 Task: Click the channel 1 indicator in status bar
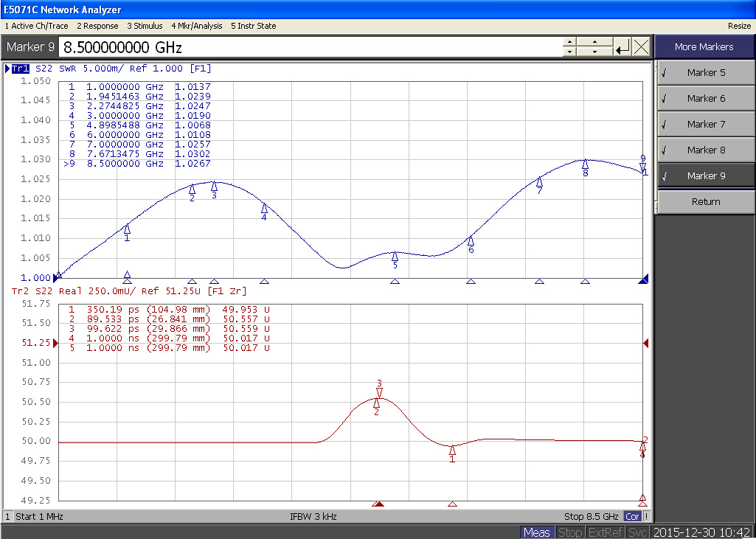[x=7, y=516]
